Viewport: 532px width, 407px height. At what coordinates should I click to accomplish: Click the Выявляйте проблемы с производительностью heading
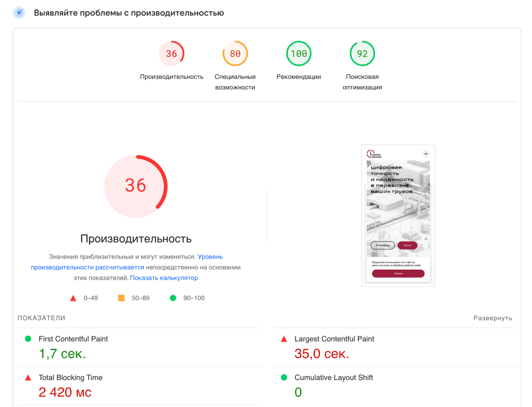click(x=129, y=13)
